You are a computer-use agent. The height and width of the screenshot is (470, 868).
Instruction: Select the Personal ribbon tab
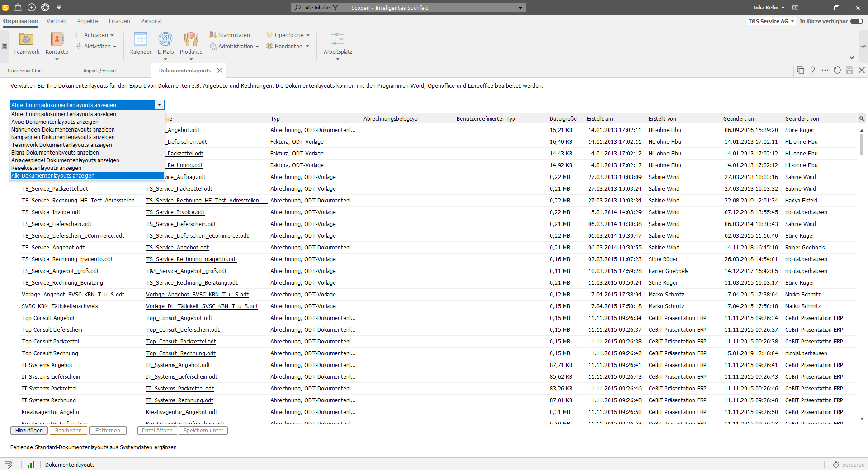[x=151, y=21]
